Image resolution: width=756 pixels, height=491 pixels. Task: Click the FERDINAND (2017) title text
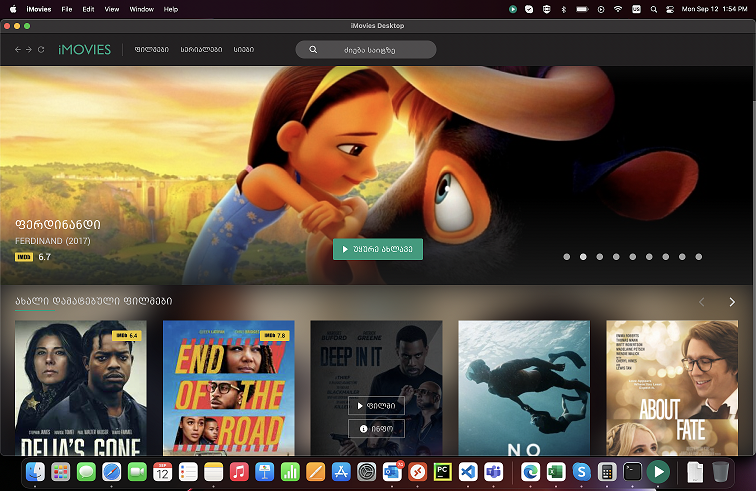click(53, 241)
